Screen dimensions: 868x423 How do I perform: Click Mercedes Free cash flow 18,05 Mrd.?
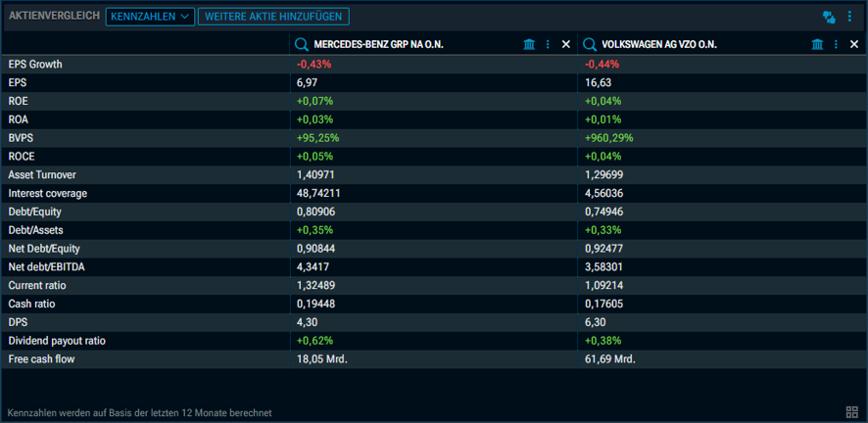(x=321, y=359)
